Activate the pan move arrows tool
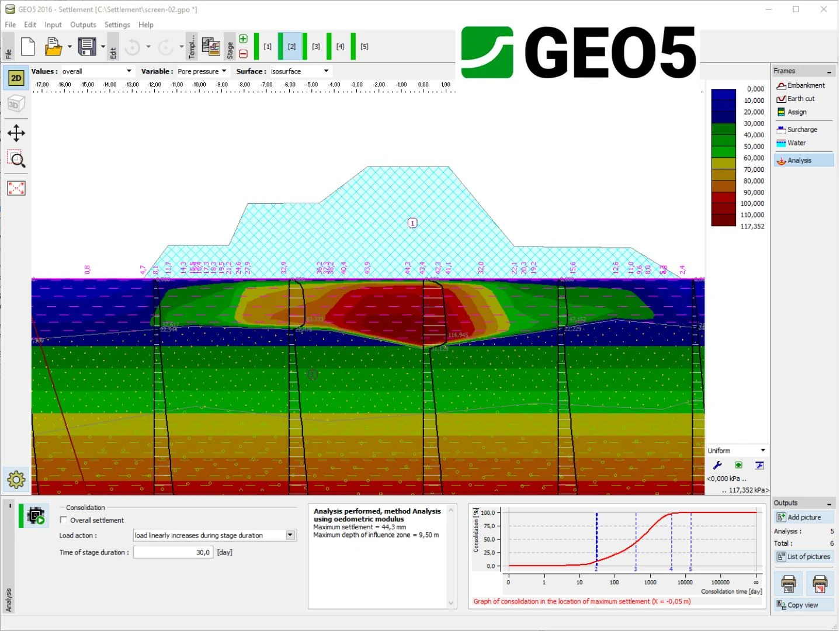The width and height of the screenshot is (840, 631). (16, 133)
